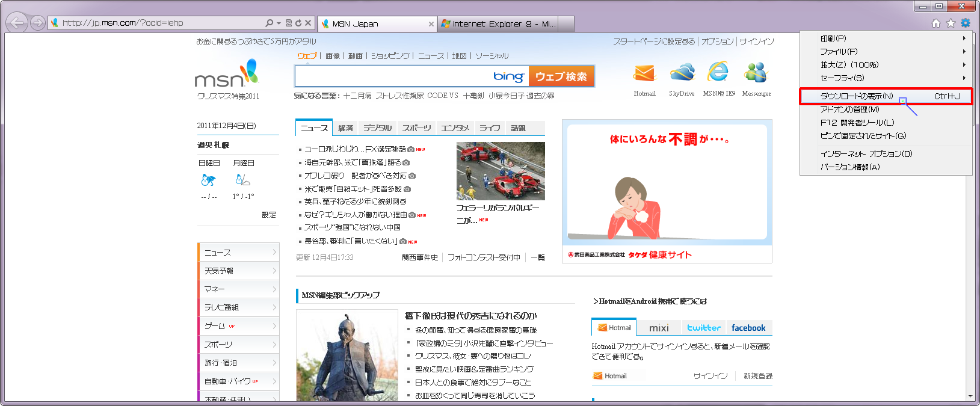Click the chevron on the 天気予報 sidebar row
Screen dimensions: 980x406
click(274, 271)
